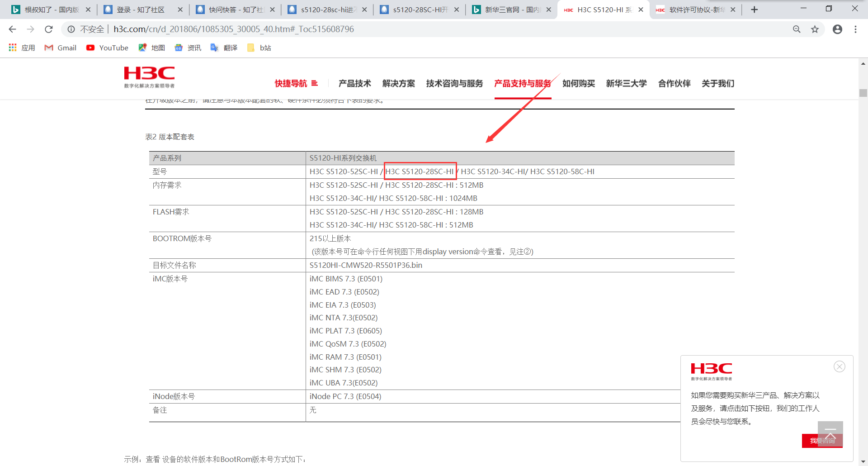Close the 根叔知了 tab

pos(88,10)
